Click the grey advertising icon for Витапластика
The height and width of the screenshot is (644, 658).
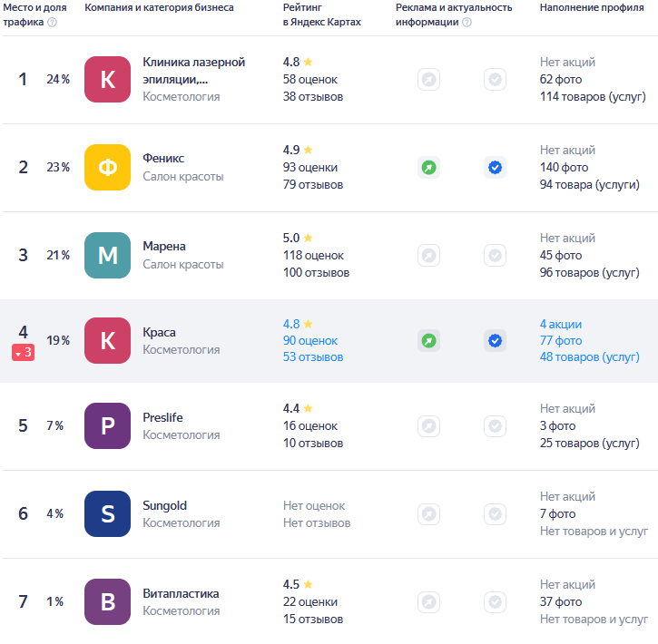428,602
